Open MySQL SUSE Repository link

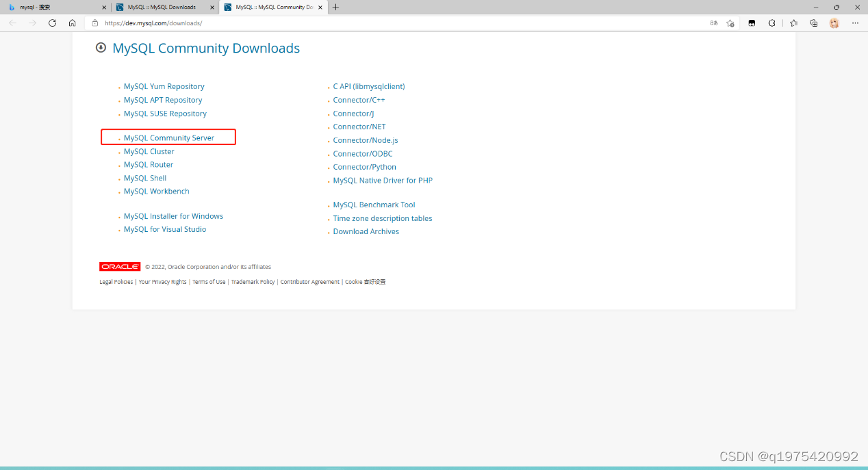(165, 114)
